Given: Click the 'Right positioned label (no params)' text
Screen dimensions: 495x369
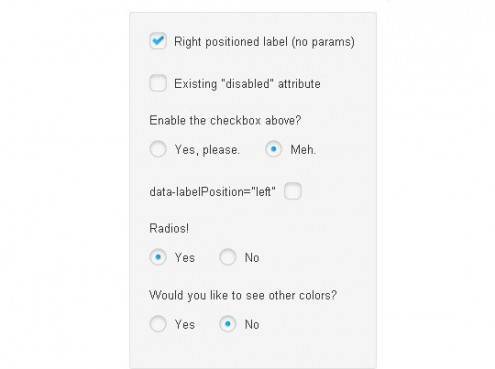Looking at the screenshot, I should point(264,42).
